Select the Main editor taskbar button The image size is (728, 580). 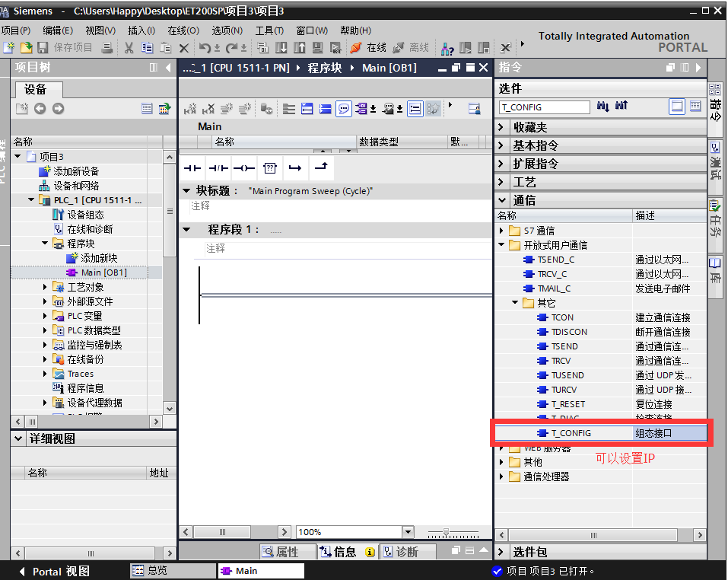coord(262,571)
